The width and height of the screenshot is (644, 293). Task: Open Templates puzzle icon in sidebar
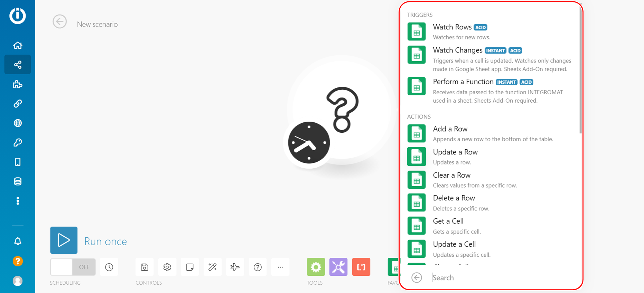tap(18, 84)
